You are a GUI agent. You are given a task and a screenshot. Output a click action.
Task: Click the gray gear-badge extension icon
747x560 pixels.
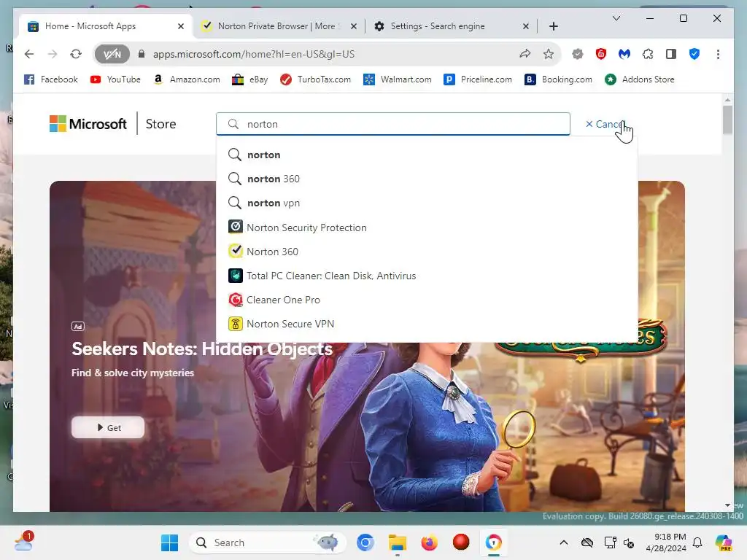(578, 54)
